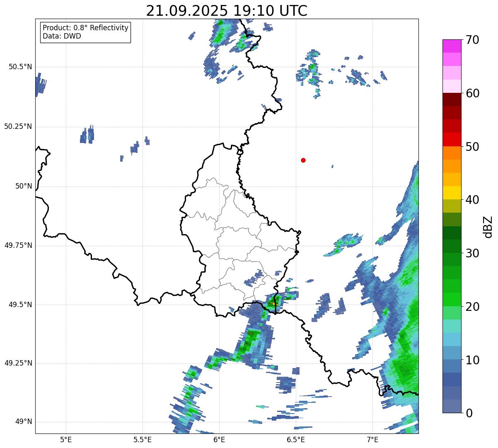
Task: Click the longitude label 6°E
Action: 219,439
